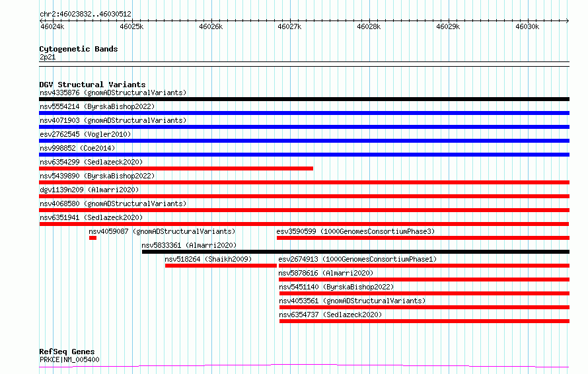Open the dgv1139n209 Almarri2020 variant
Image resolution: width=588 pixels, height=374 pixels.
tap(89, 190)
